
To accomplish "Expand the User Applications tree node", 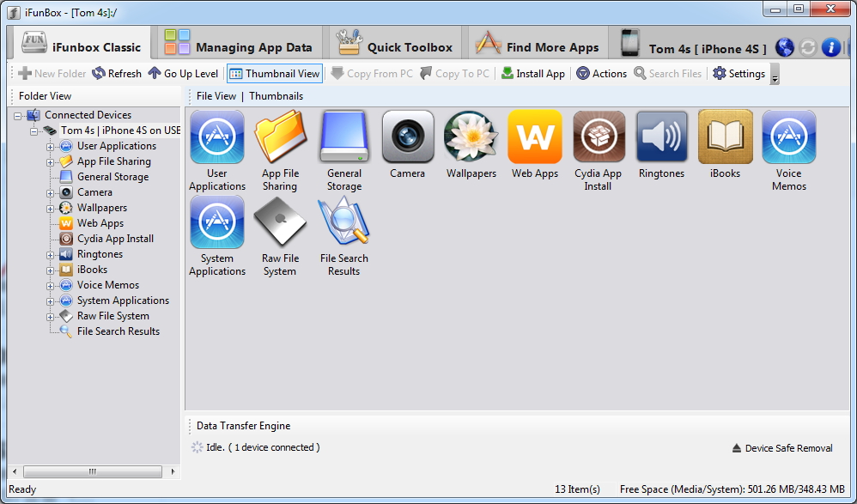I will pos(51,146).
